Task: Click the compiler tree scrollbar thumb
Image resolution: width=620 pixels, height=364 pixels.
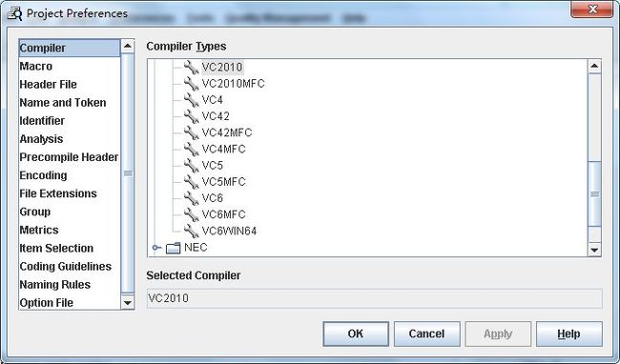Action: click(594, 193)
